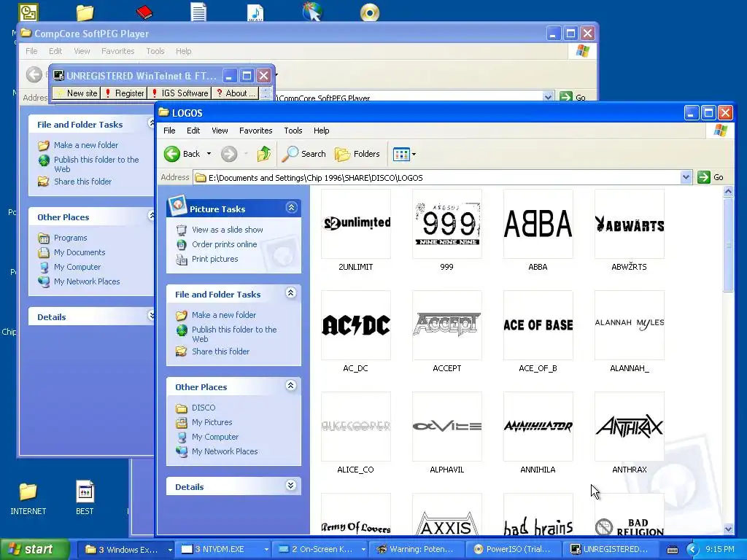Open the Back history dropdown arrow
The height and width of the screenshot is (560, 747).
[209, 154]
